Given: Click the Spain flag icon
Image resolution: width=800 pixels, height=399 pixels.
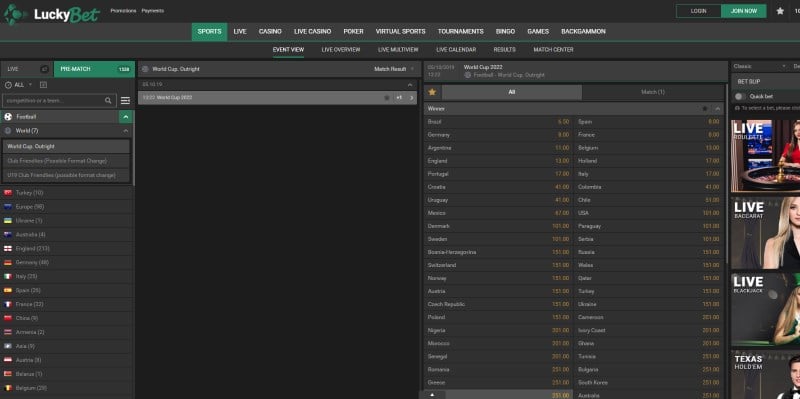Looking at the screenshot, I should pyautogui.click(x=8, y=290).
